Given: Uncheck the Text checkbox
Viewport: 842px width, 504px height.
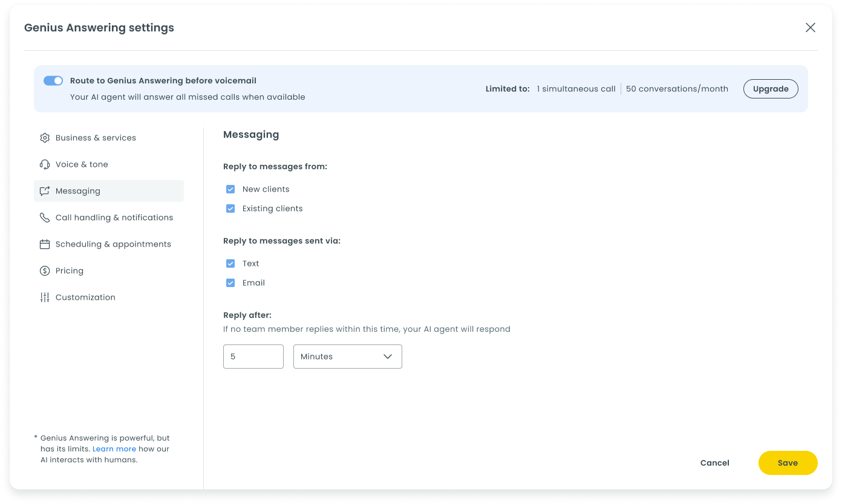Looking at the screenshot, I should [x=230, y=263].
